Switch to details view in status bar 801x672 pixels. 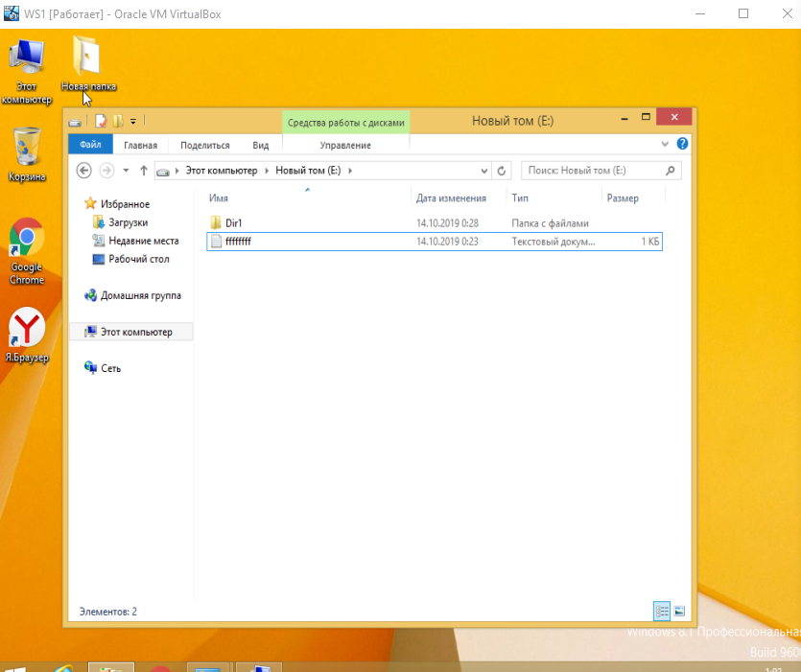click(x=661, y=610)
